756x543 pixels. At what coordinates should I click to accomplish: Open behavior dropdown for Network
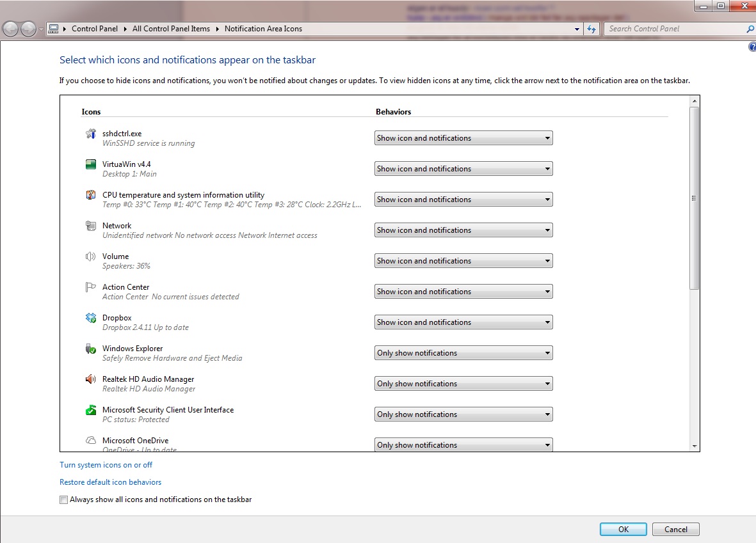pos(463,230)
